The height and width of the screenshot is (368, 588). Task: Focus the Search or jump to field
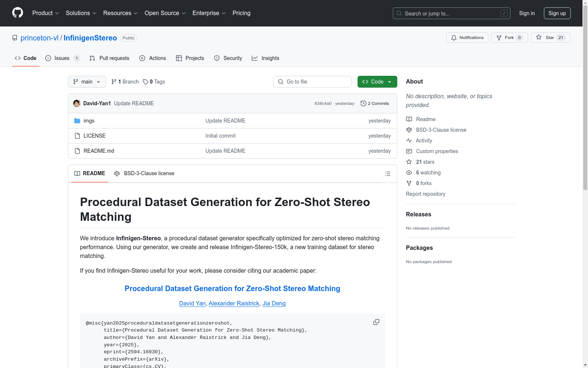click(452, 13)
